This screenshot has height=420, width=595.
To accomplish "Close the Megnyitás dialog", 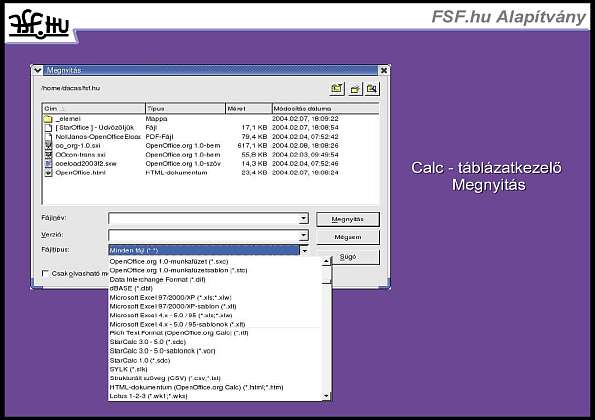I will tap(384, 70).
